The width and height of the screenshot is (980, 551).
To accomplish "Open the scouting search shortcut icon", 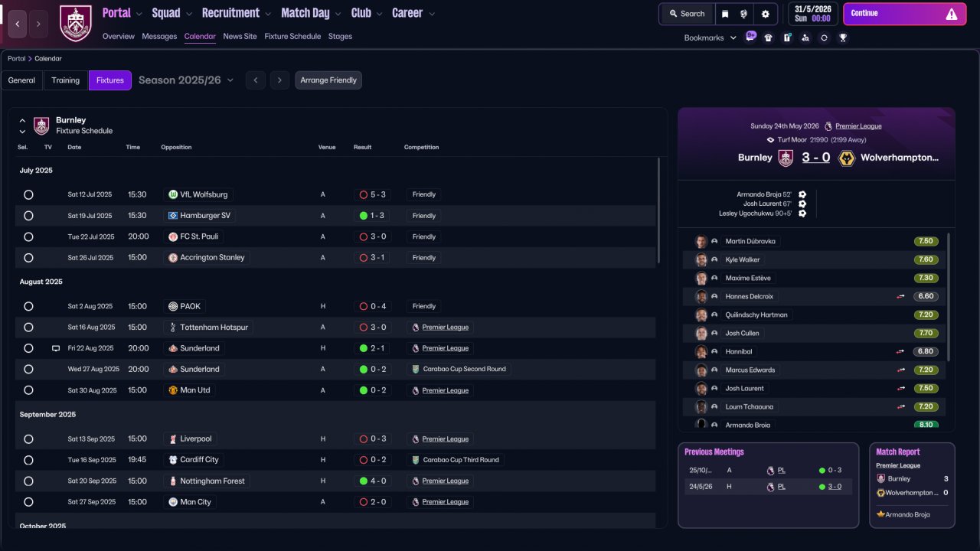I will [805, 37].
